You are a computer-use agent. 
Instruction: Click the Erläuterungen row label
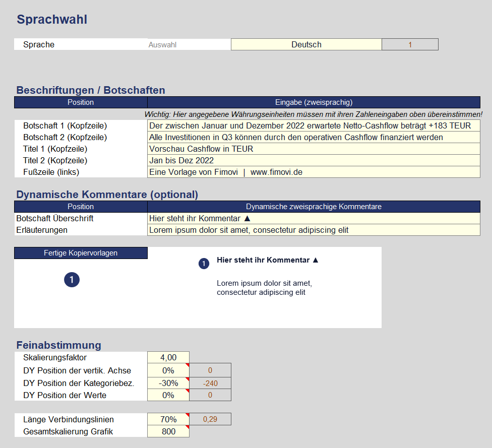coord(42,230)
